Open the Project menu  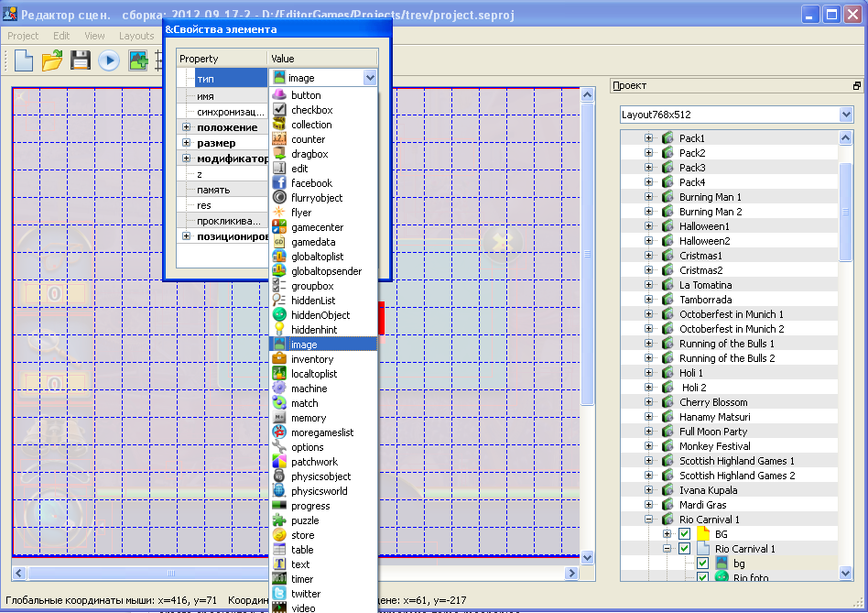tap(23, 36)
